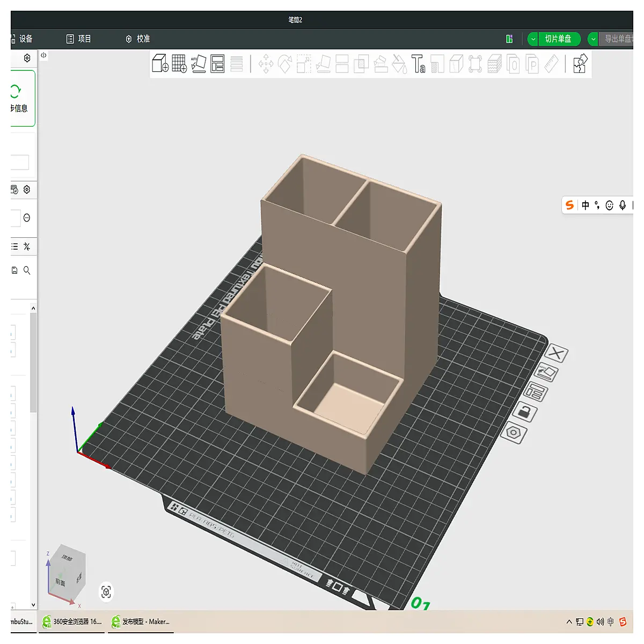Auto-orient the model with the toolbar icon
Image resolution: width=644 pixels, height=644 pixels.
[x=199, y=63]
